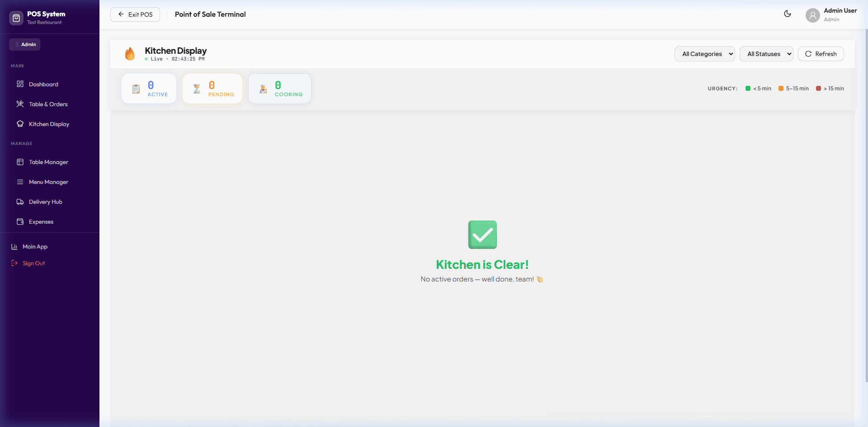868x427 pixels.
Task: Open the All Categories dropdown
Action: pyautogui.click(x=704, y=54)
